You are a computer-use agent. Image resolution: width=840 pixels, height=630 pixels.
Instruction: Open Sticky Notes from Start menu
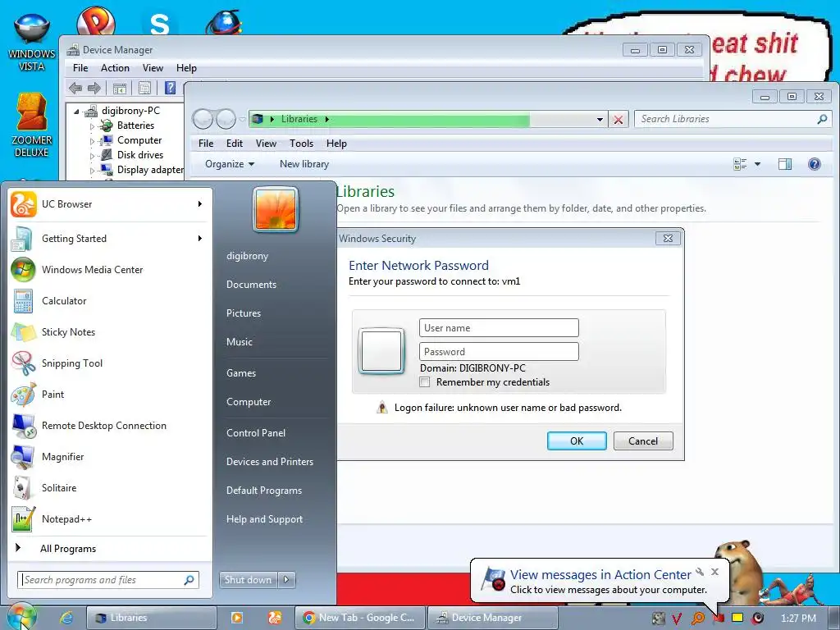[x=109, y=332]
